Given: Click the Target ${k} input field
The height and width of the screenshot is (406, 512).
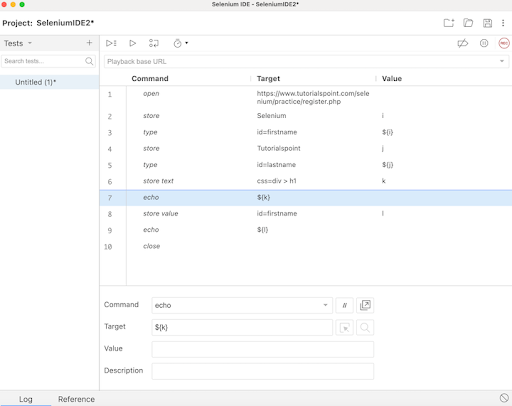Looking at the screenshot, I should click(242, 327).
